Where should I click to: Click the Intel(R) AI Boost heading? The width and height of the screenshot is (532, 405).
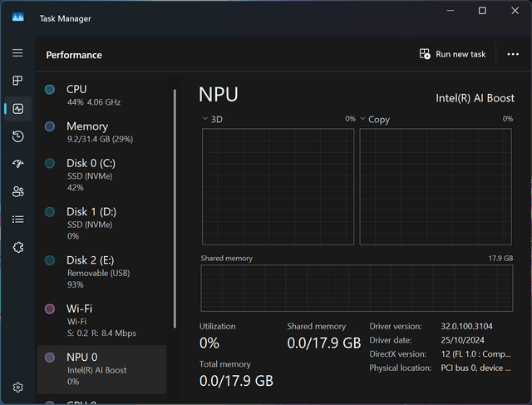point(475,98)
